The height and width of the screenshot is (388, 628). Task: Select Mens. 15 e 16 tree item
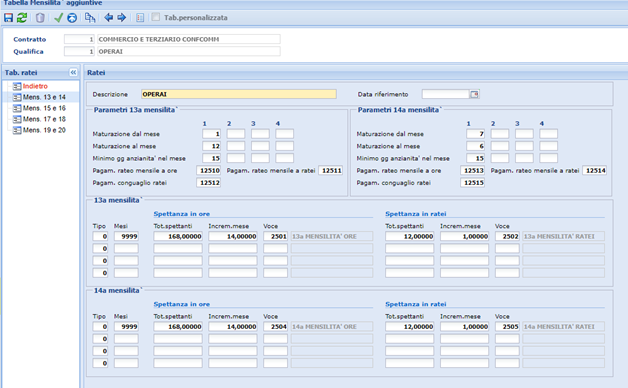point(44,108)
